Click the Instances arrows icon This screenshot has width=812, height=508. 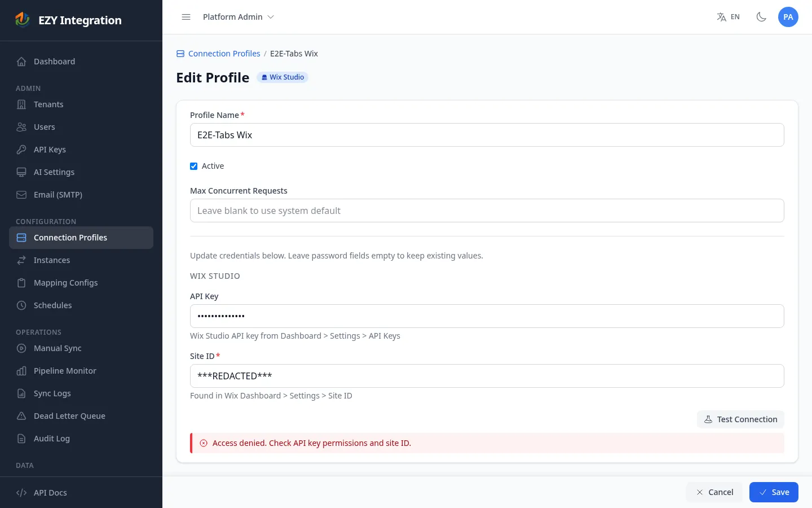21,260
